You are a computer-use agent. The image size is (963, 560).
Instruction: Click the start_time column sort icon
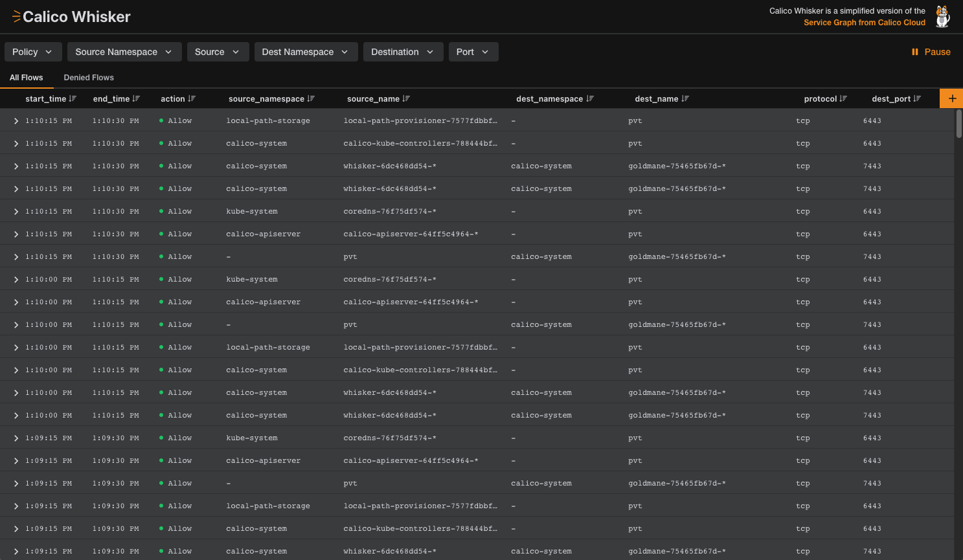click(x=73, y=99)
